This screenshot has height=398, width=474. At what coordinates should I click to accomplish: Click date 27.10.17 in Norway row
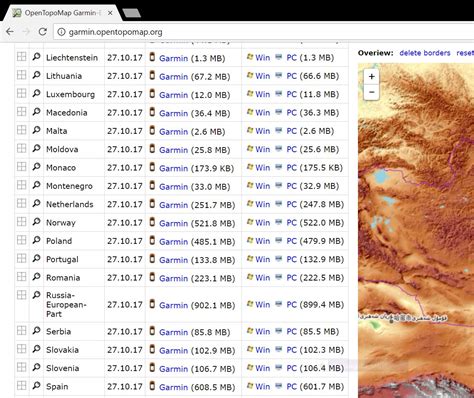click(x=125, y=223)
